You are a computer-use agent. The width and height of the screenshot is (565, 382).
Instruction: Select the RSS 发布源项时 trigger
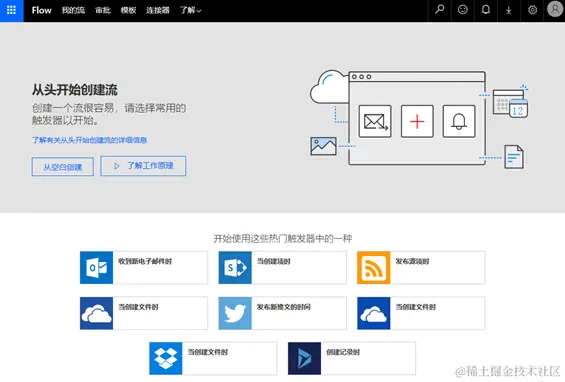point(421,267)
